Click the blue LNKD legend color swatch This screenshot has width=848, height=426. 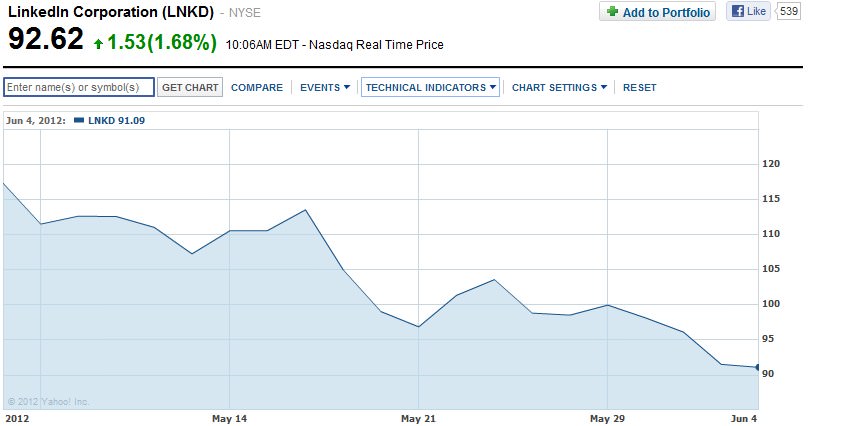(x=80, y=121)
